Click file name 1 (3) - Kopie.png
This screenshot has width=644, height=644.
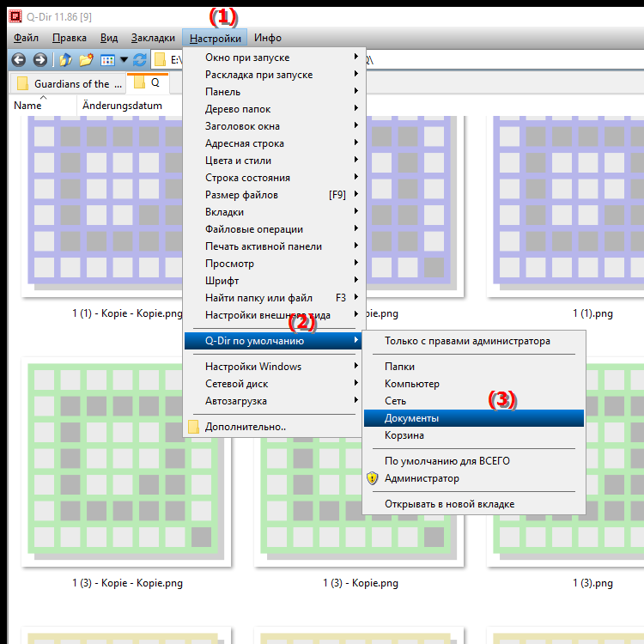(x=360, y=583)
